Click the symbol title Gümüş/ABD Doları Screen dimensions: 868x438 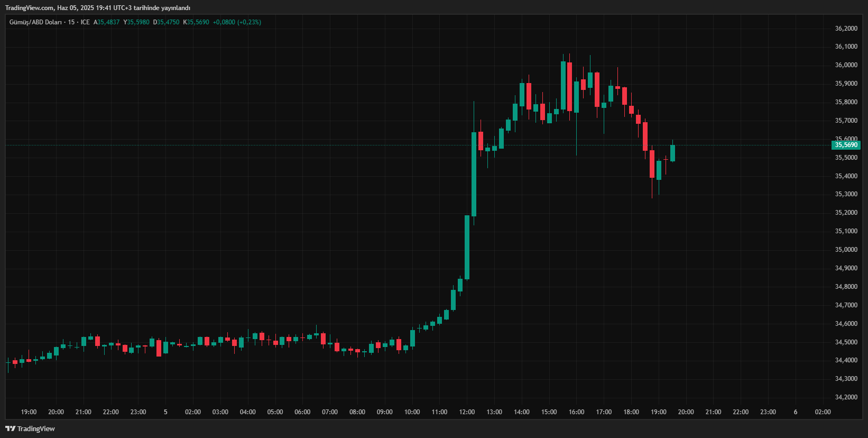35,22
